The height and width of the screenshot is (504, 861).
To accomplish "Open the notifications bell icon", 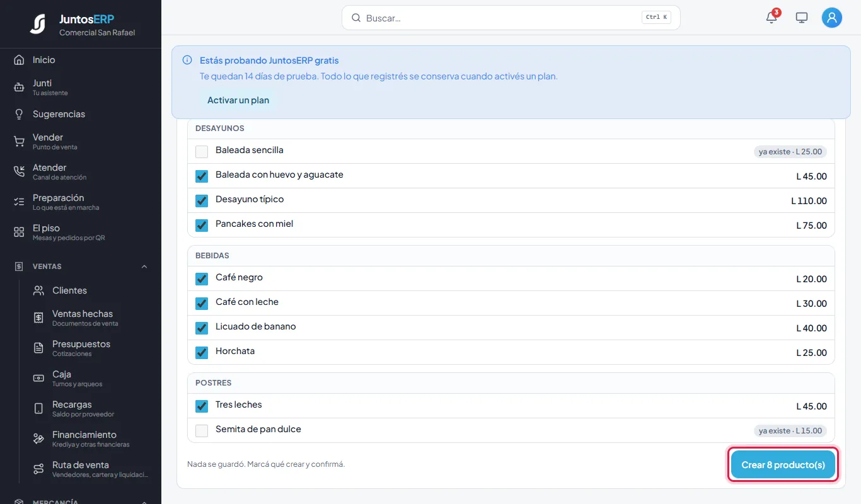I will click(771, 18).
